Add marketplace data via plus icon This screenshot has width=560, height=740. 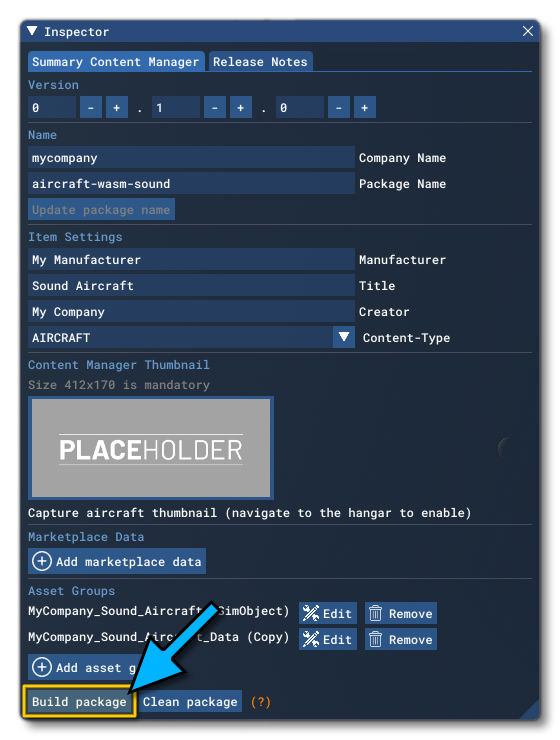(42, 562)
